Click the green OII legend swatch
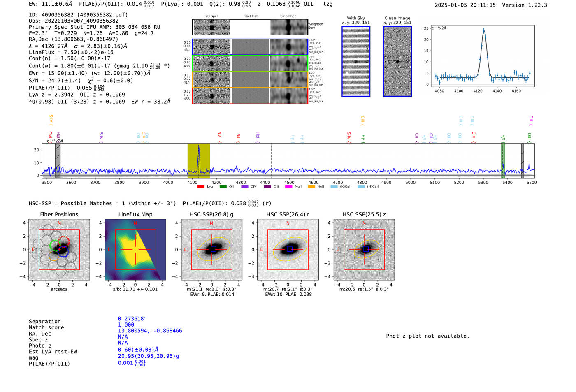 tap(223, 186)
